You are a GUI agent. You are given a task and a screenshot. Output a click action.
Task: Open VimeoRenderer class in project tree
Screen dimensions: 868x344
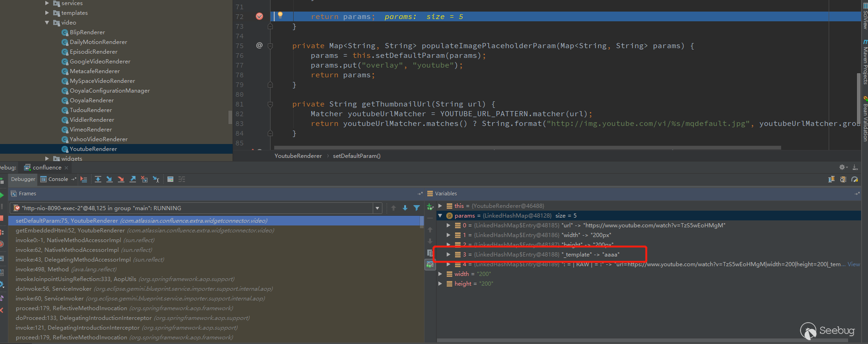pos(91,130)
